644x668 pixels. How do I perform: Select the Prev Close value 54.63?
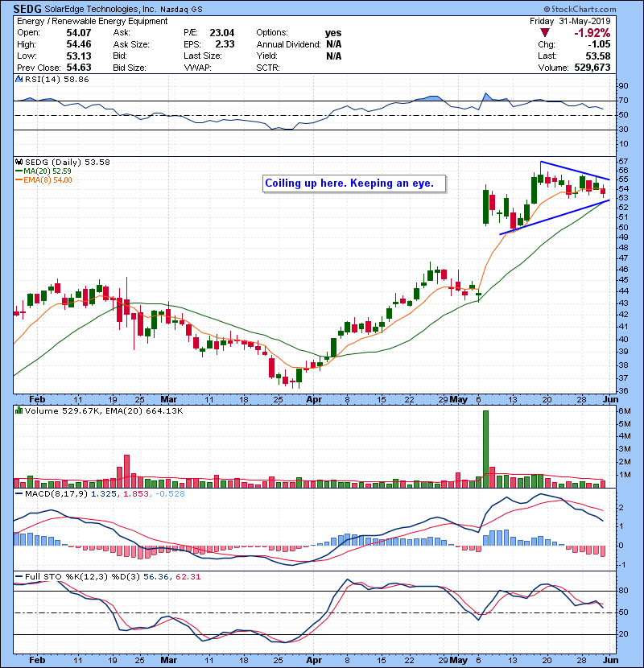[79, 68]
